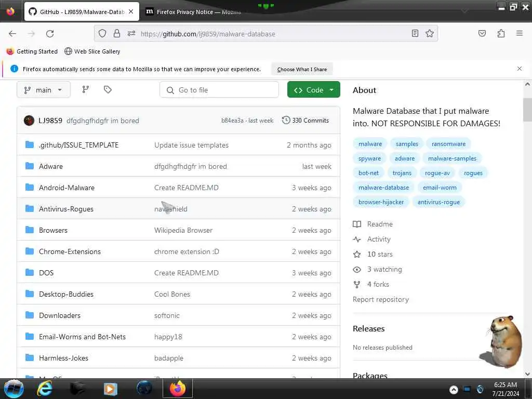Open the Harmless-Jokes folder

coord(64,358)
